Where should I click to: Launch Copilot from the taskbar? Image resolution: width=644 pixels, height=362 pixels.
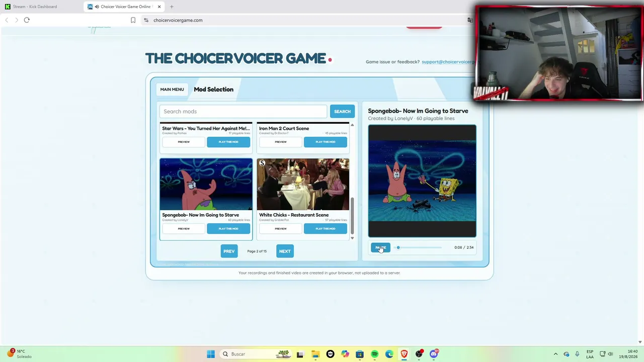345,354
